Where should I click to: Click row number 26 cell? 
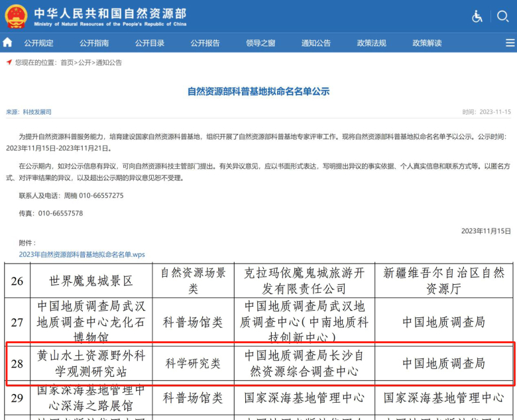17,281
